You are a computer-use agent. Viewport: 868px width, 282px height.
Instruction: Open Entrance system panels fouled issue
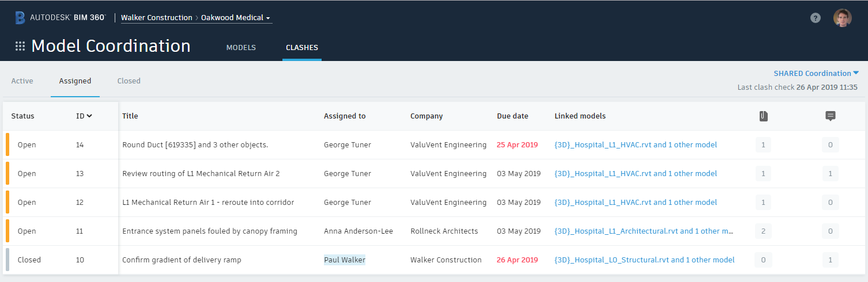pos(210,231)
